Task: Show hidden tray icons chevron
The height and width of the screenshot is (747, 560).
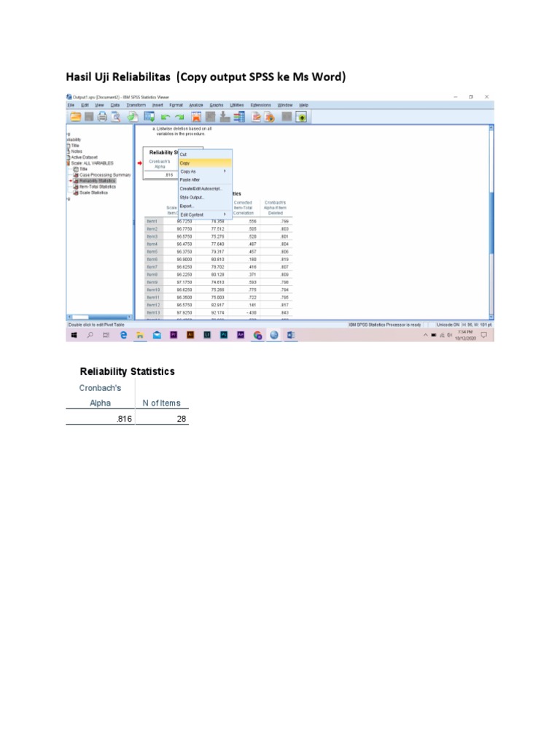Action: (425, 336)
